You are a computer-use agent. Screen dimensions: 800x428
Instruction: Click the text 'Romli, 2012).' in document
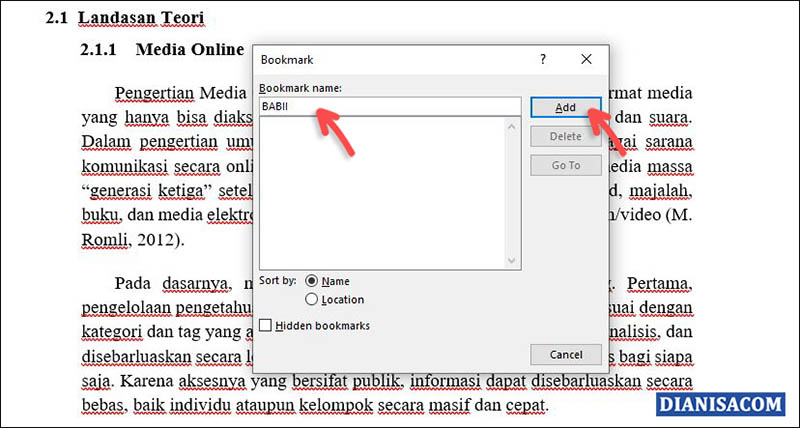tap(133, 240)
